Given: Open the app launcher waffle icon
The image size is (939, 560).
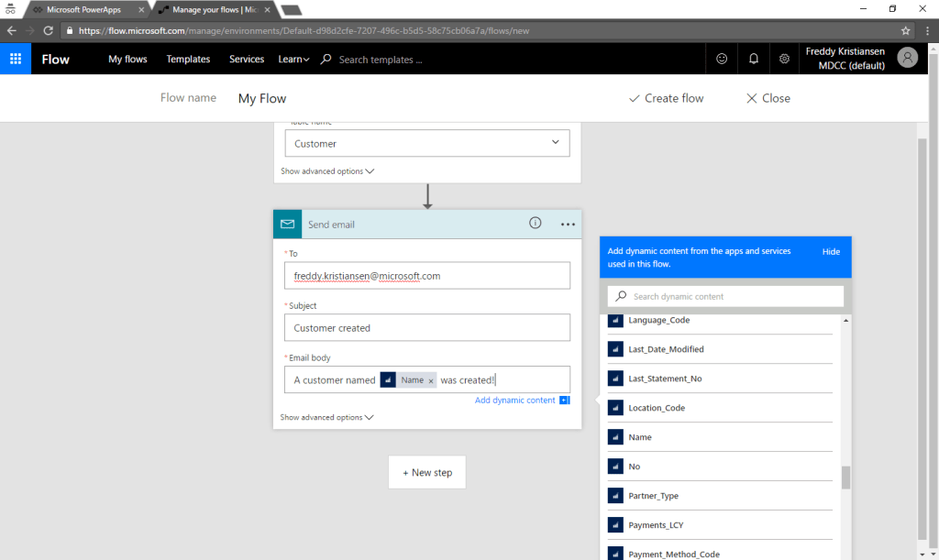Looking at the screenshot, I should (16, 59).
